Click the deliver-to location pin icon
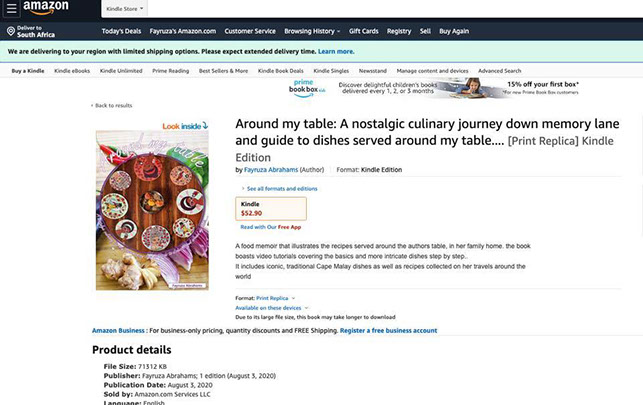The height and width of the screenshot is (405, 643). point(9,32)
